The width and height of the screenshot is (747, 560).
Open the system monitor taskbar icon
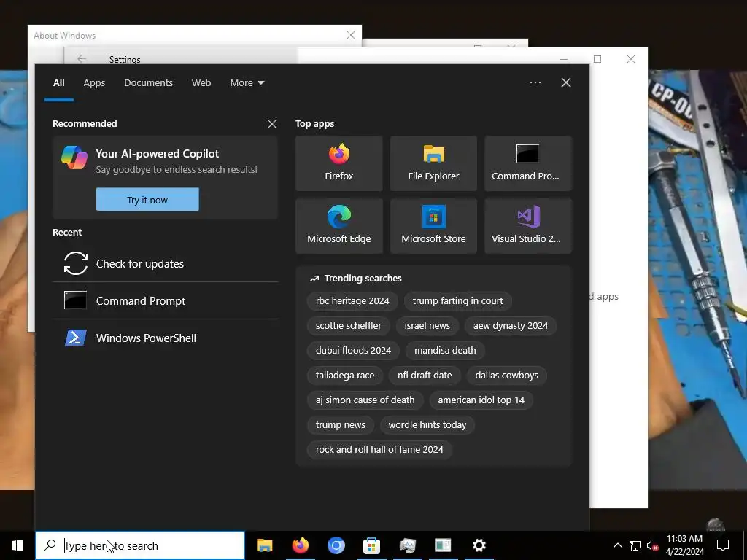[407, 545]
